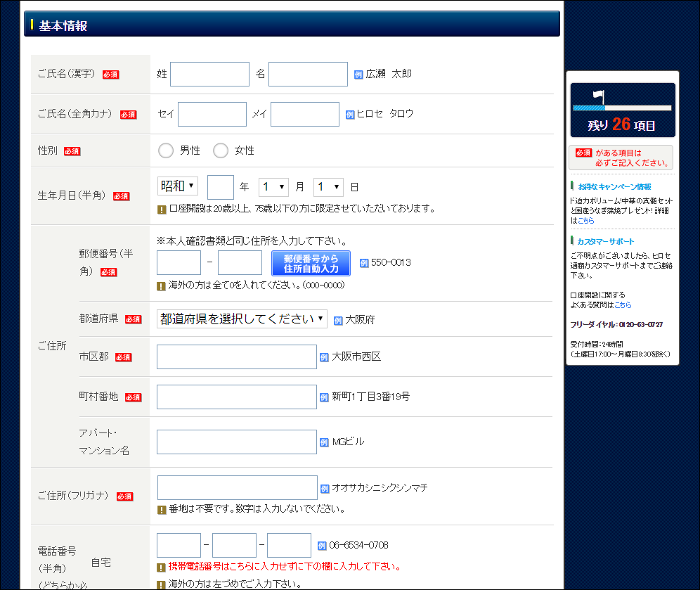This screenshot has height=590, width=700.
Task: Click the 名 kanji given name field
Action: pyautogui.click(x=308, y=74)
